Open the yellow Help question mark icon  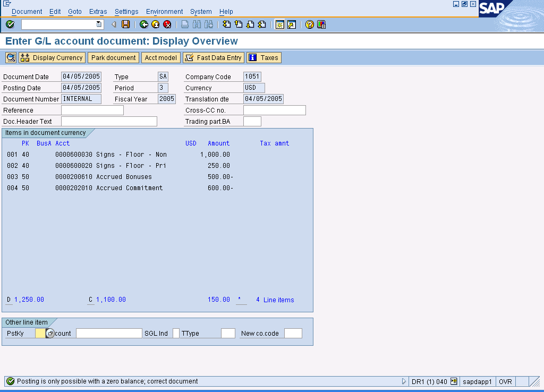[x=310, y=24]
